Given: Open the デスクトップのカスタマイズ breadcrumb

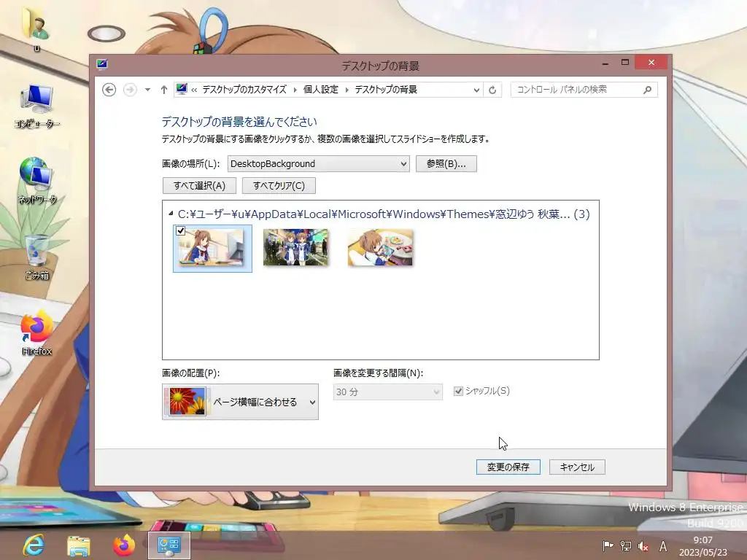Looking at the screenshot, I should pos(244,90).
